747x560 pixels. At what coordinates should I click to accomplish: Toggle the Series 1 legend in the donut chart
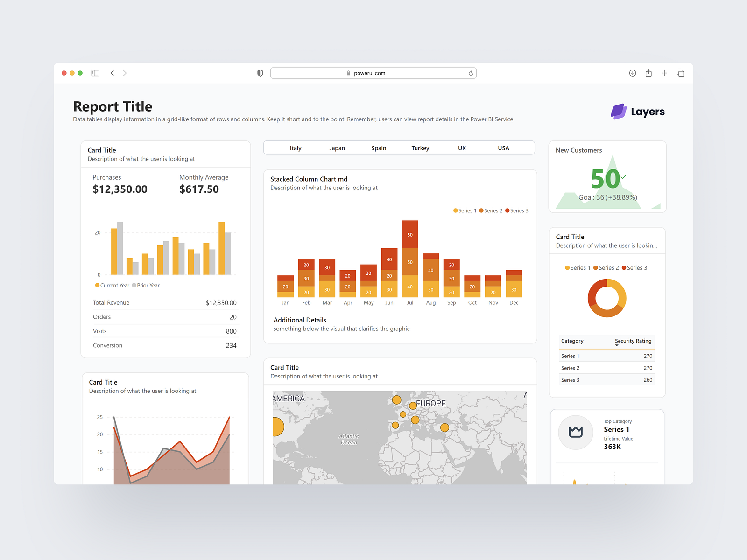578,267
